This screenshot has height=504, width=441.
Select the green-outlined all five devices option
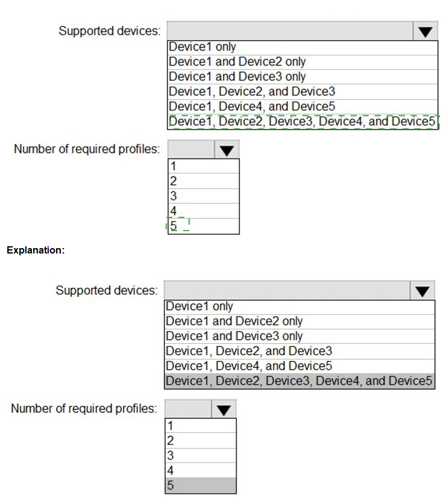pyautogui.click(x=301, y=122)
